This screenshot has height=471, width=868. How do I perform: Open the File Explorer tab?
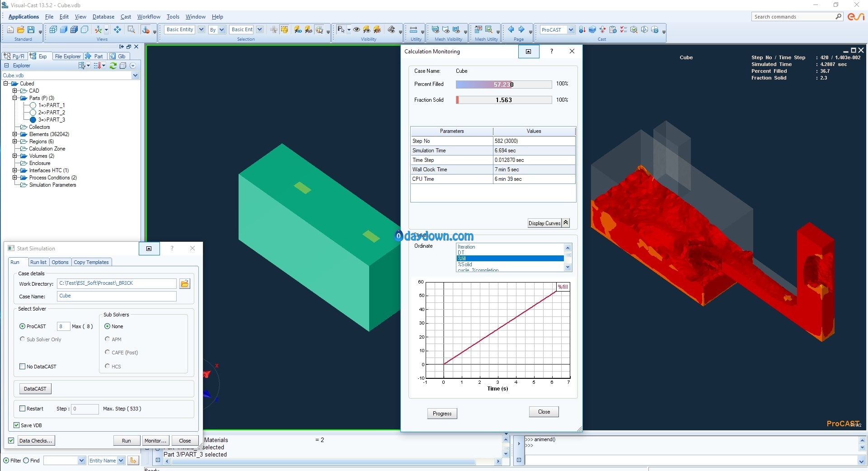click(67, 57)
